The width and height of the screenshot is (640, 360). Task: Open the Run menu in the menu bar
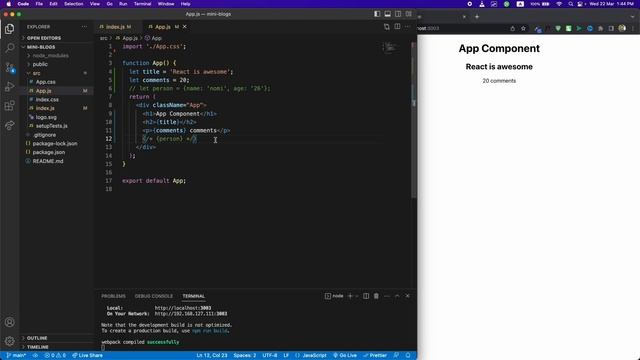point(123,4)
